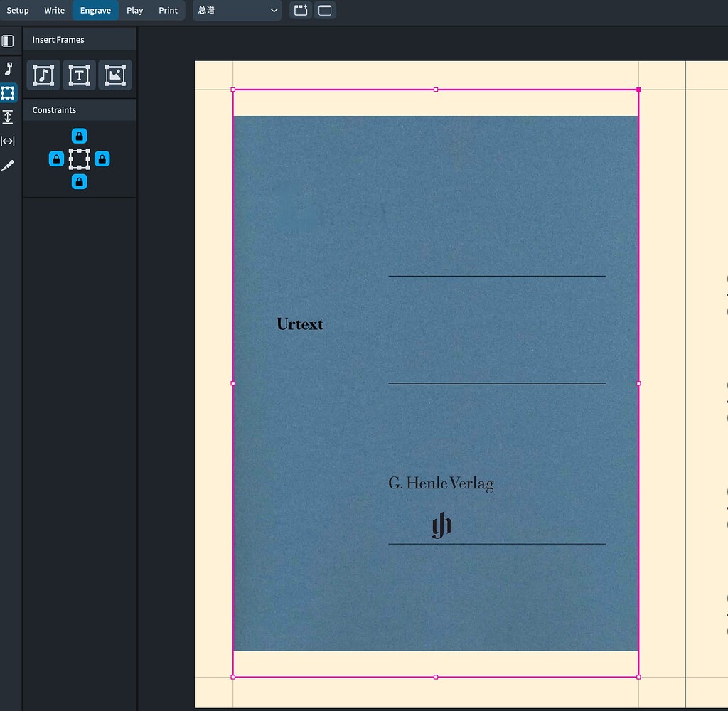Viewport: 728px width, 711px height.
Task: Toggle the left constraint lock
Action: pyautogui.click(x=56, y=159)
